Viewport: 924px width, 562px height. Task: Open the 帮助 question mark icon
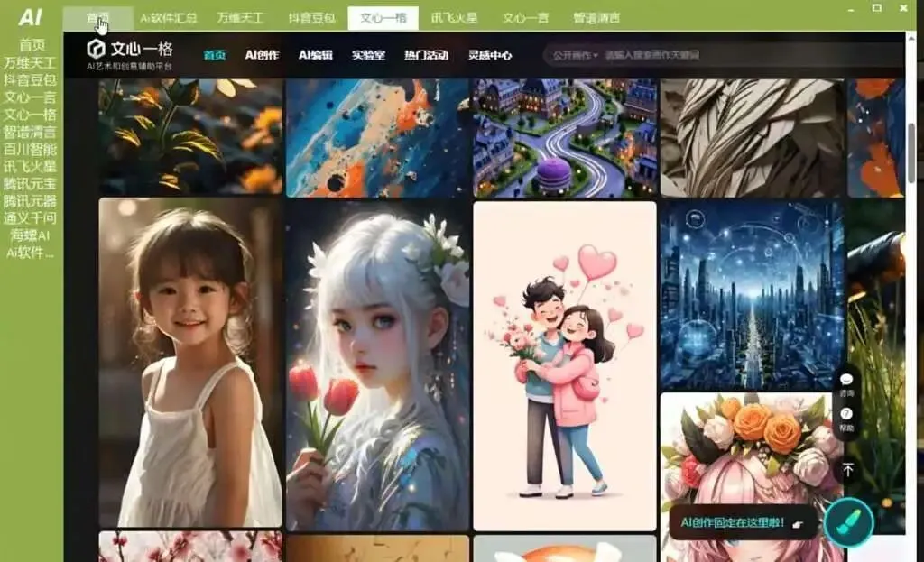coord(846,413)
